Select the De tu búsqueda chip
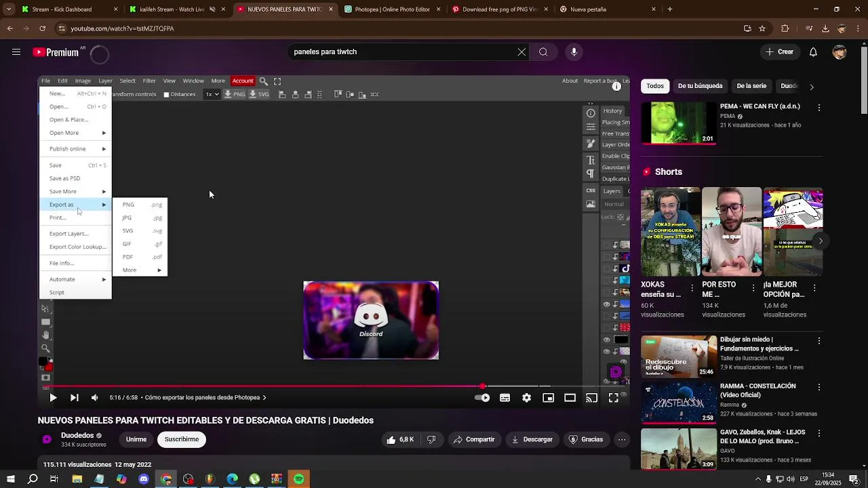 tap(700, 86)
